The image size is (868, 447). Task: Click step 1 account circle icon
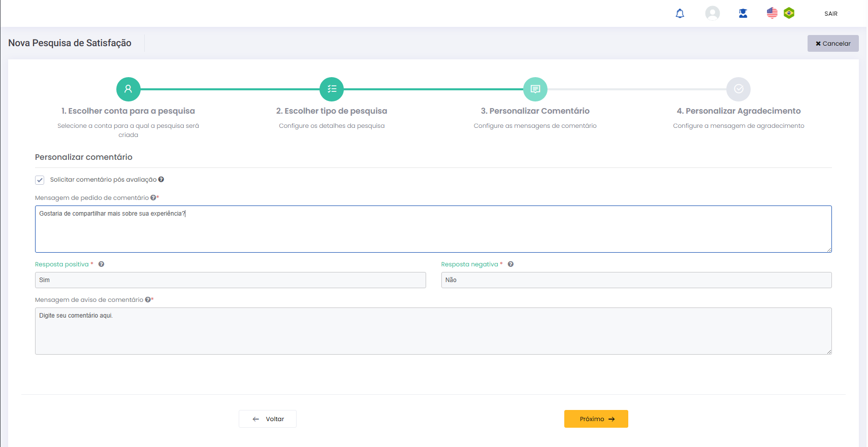click(128, 89)
